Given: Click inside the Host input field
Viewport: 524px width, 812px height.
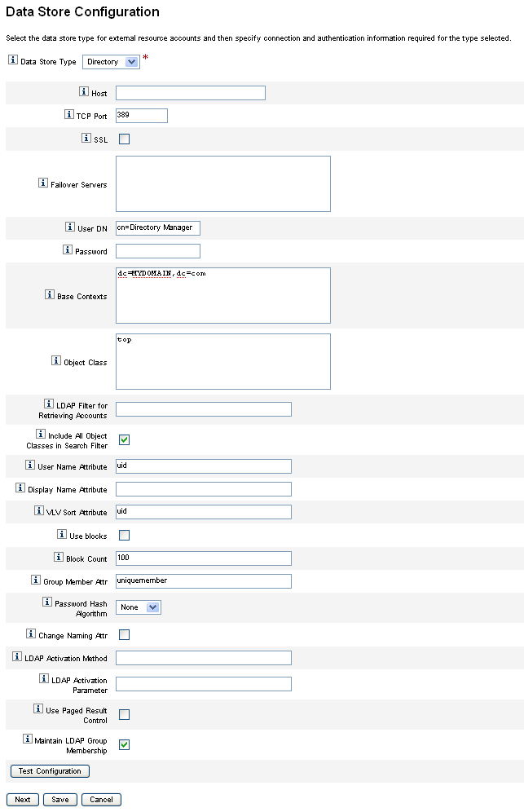Looking at the screenshot, I should (x=191, y=93).
